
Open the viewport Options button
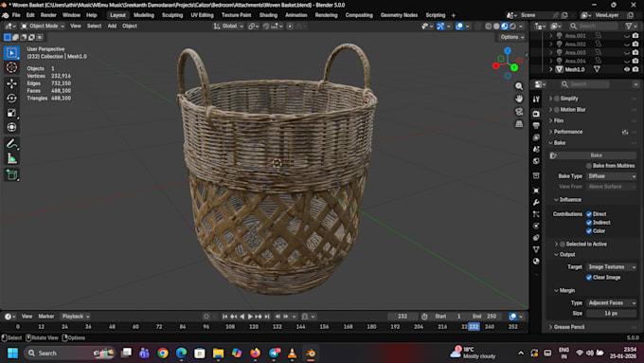(x=511, y=37)
